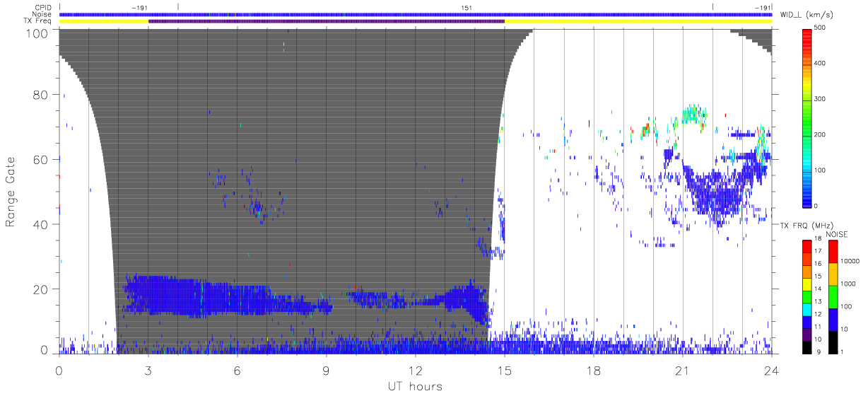Click the TX Freq row label

pyautogui.click(x=38, y=21)
